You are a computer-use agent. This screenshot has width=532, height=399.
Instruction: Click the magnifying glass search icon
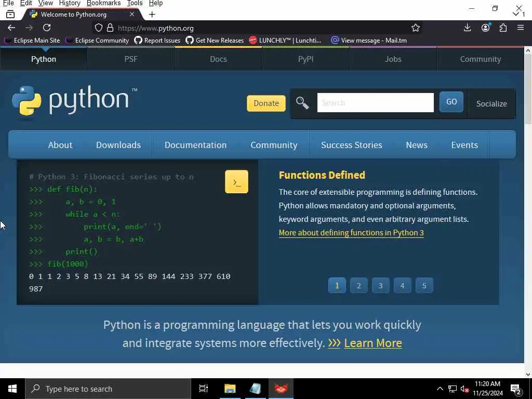pyautogui.click(x=302, y=103)
